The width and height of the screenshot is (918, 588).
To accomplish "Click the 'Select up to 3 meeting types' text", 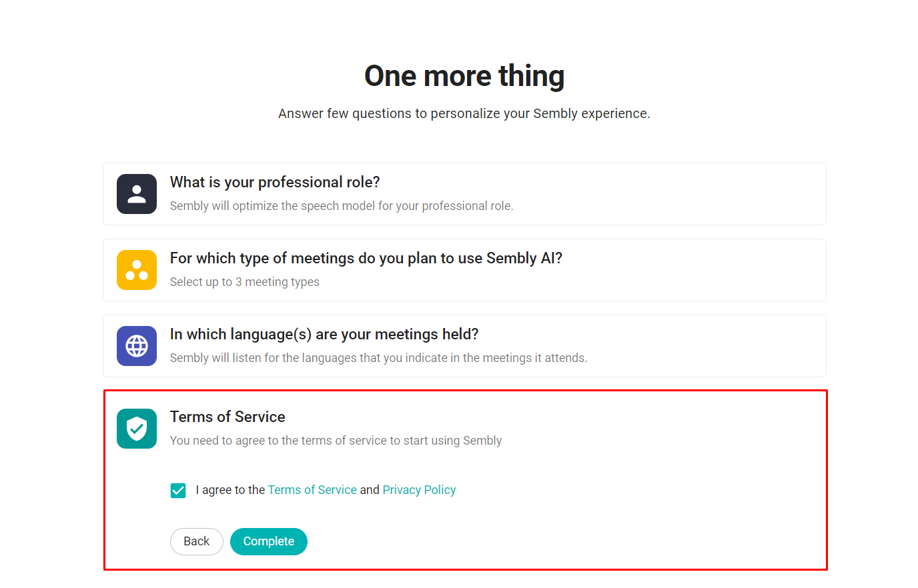I will pyautogui.click(x=245, y=282).
